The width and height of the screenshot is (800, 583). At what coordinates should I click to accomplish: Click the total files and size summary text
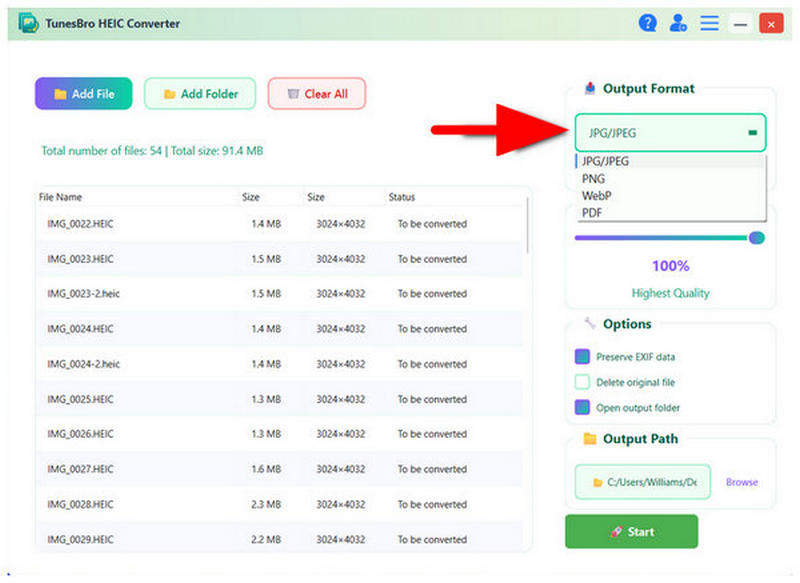coord(152,151)
